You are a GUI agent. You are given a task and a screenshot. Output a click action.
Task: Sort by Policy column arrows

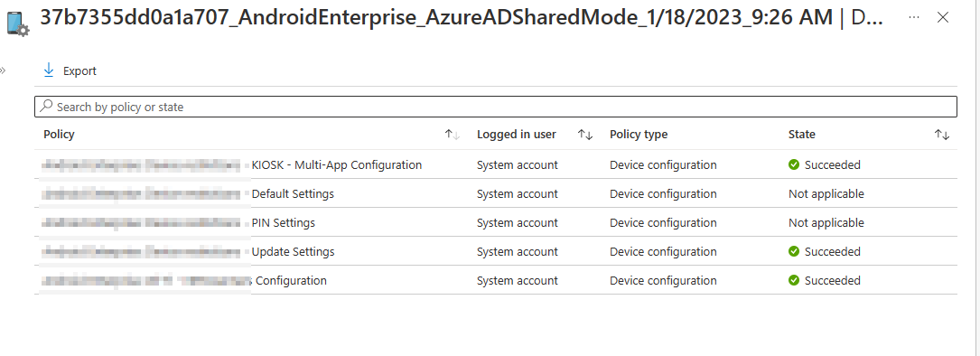coord(452,135)
